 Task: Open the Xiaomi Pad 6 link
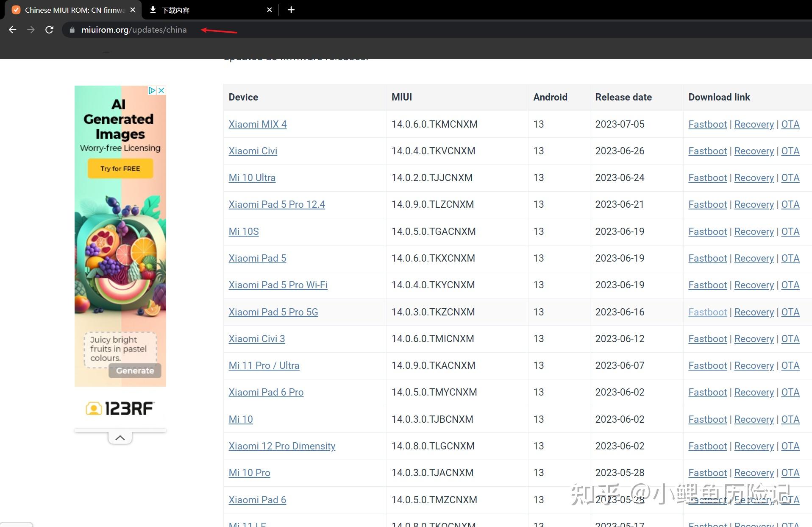[257, 500]
